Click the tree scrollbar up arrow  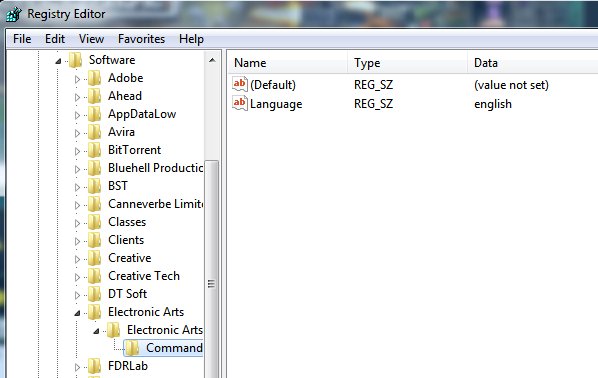tap(212, 60)
